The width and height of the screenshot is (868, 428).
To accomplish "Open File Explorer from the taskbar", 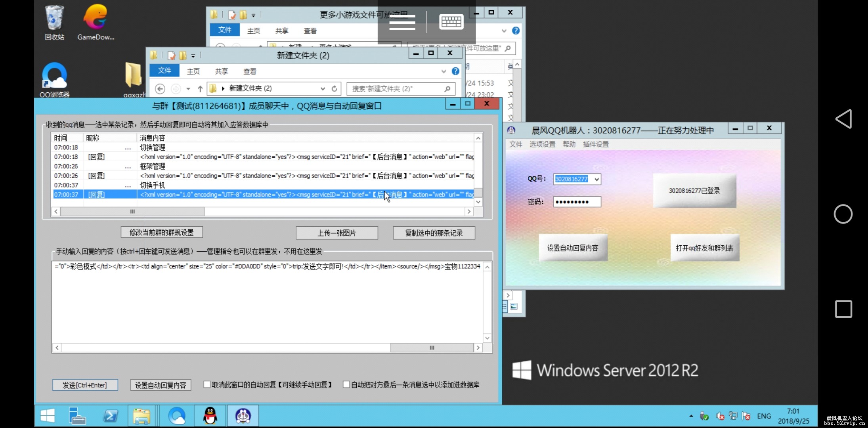I will tap(142, 416).
